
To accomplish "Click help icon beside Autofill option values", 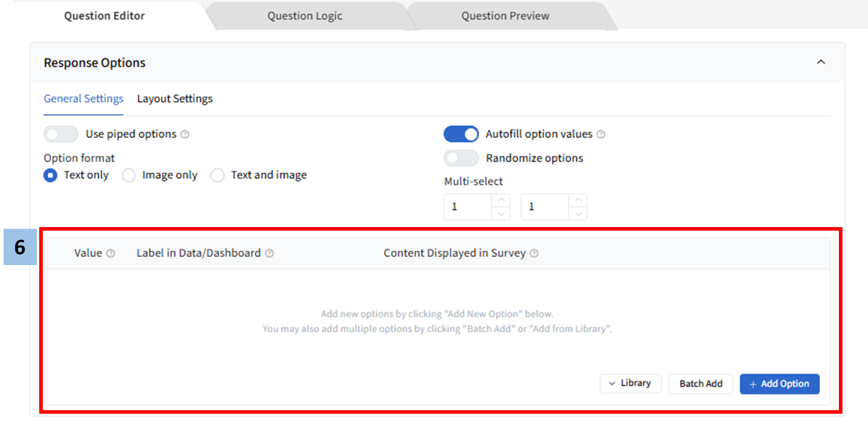I will tap(601, 134).
